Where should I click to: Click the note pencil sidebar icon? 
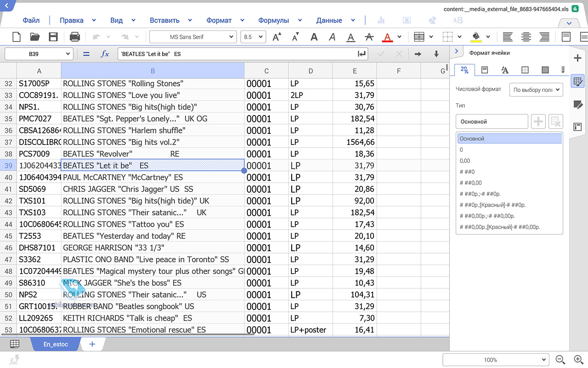click(x=578, y=104)
